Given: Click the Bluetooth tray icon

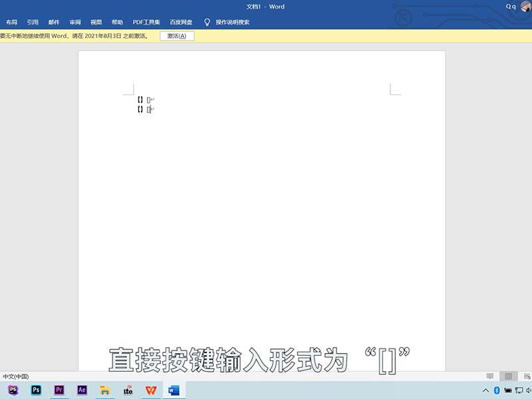Looking at the screenshot, I should click(497, 390).
